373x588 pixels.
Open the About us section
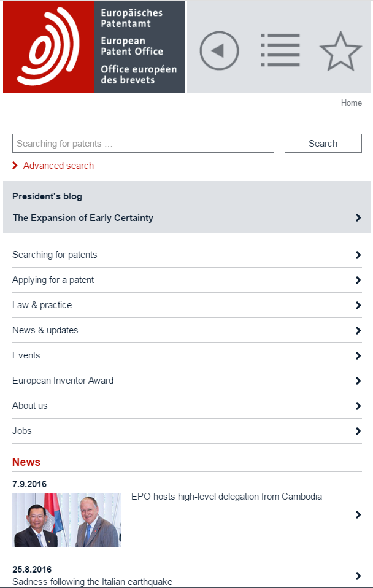tap(30, 406)
